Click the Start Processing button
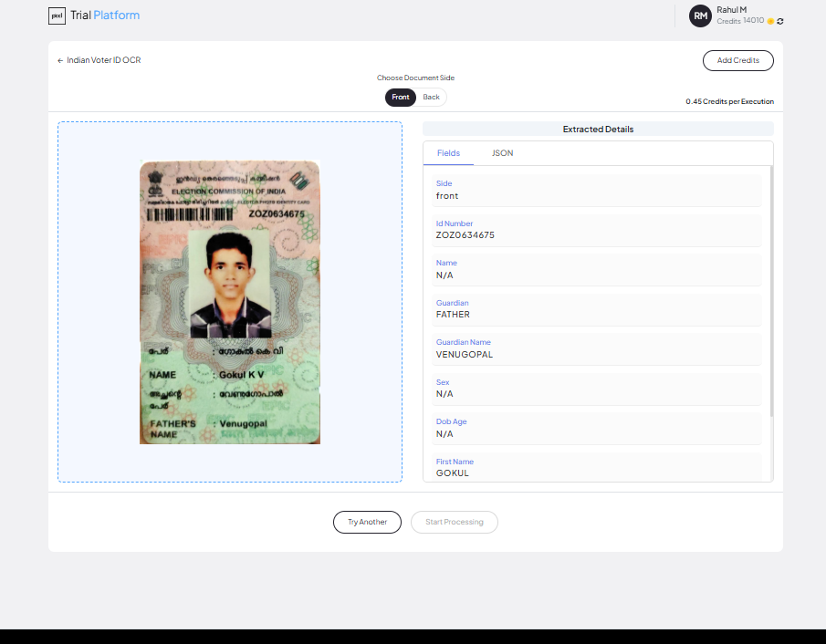 tap(454, 522)
